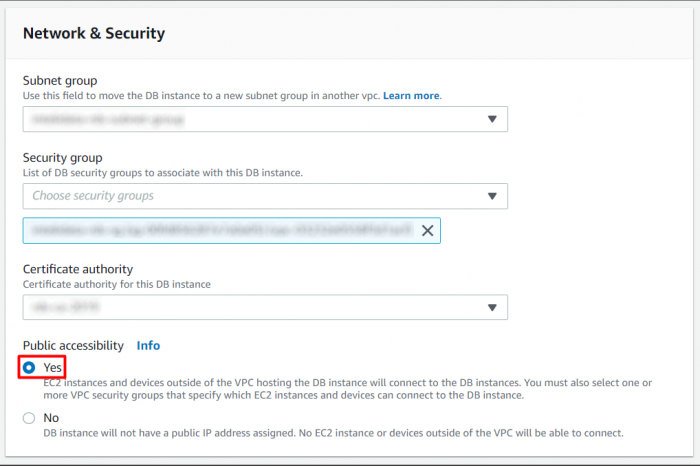
Task: Open the 'Choose security groups' dropdown
Action: pos(250,196)
